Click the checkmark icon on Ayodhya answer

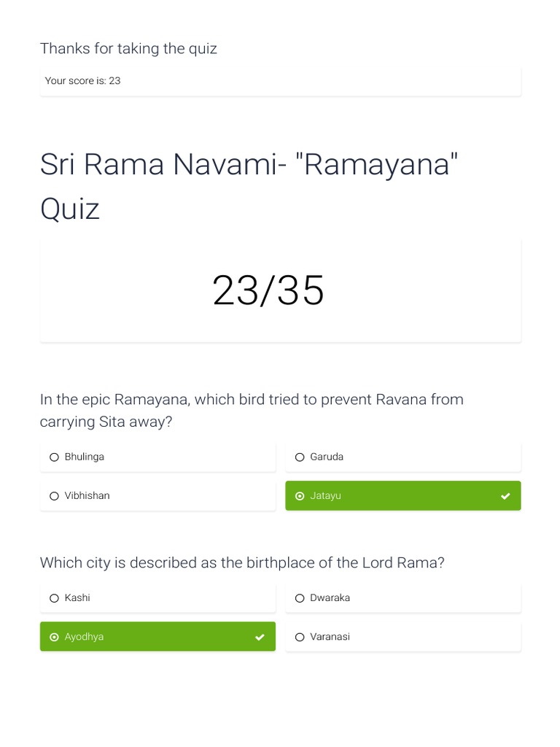tap(260, 637)
